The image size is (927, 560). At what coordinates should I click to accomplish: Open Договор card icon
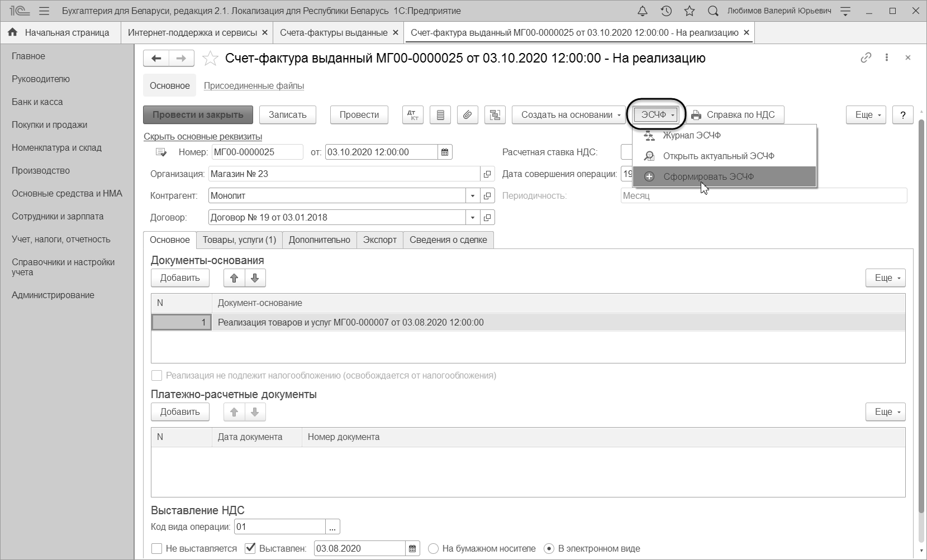487,217
